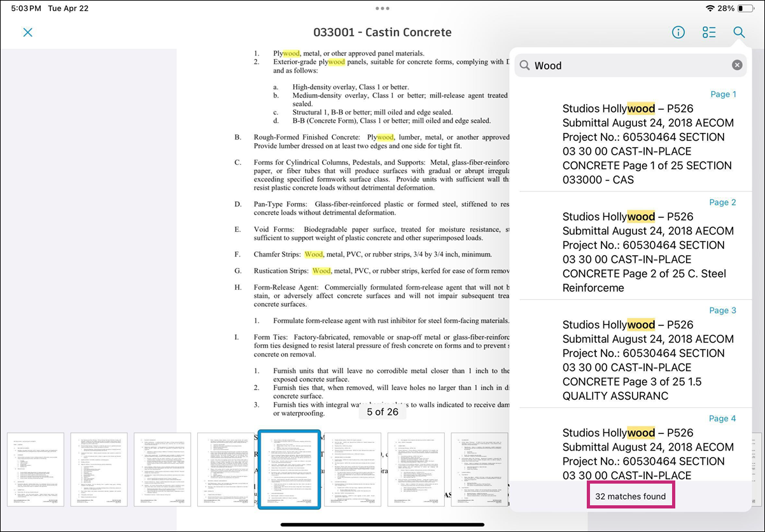Tap the battery indicator in status bar
The image size is (765, 532).
[746, 8]
